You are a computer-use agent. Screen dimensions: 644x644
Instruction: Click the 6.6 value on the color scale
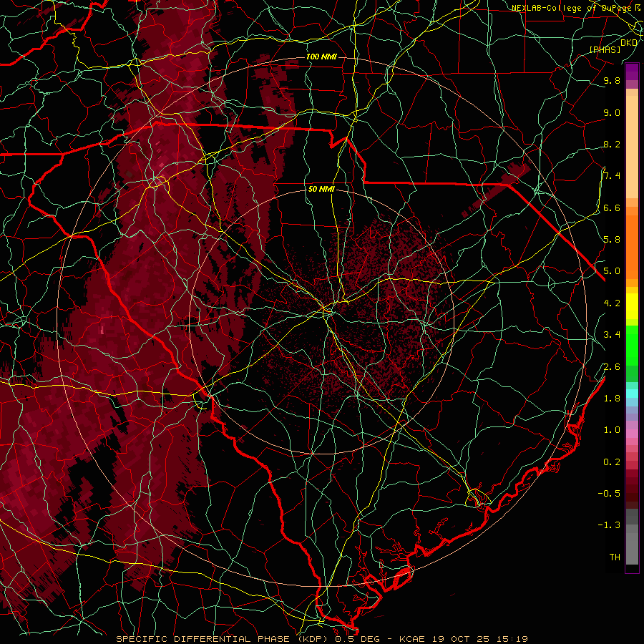pyautogui.click(x=612, y=208)
